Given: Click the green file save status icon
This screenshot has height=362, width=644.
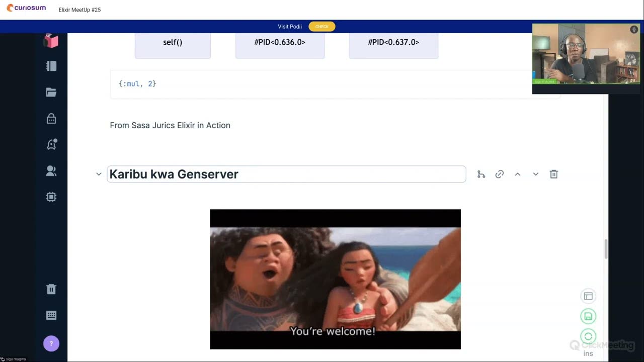Looking at the screenshot, I should (x=588, y=316).
